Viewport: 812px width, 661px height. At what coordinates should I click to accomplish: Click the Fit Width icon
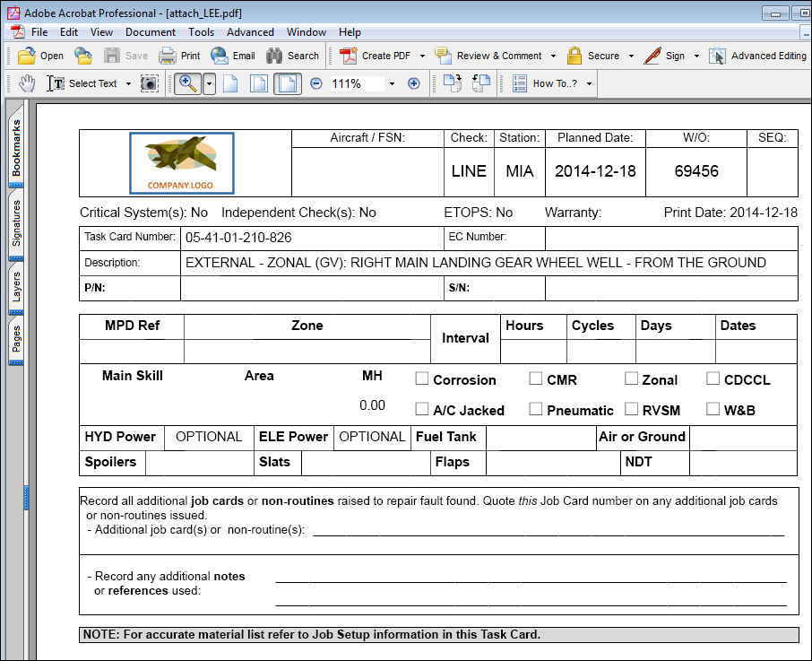coord(288,83)
